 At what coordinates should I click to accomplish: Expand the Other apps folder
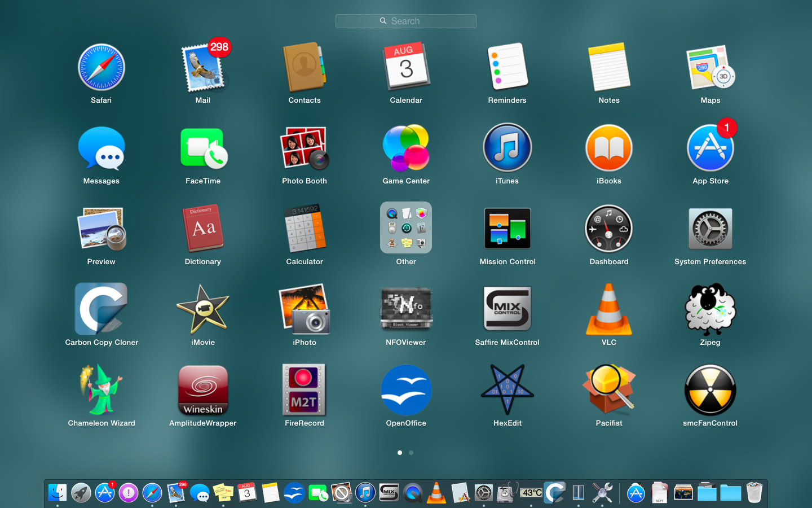click(x=406, y=227)
